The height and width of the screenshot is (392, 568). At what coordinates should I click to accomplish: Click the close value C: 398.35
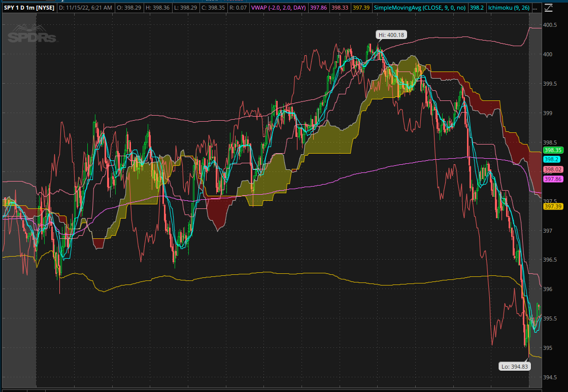tap(213, 8)
